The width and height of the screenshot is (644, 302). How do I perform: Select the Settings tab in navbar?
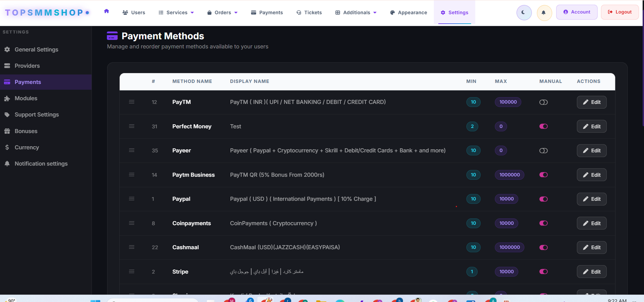(x=454, y=12)
